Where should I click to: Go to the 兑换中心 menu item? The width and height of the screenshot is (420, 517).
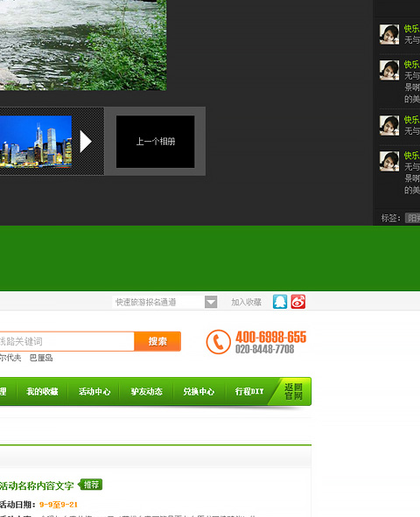(x=199, y=391)
